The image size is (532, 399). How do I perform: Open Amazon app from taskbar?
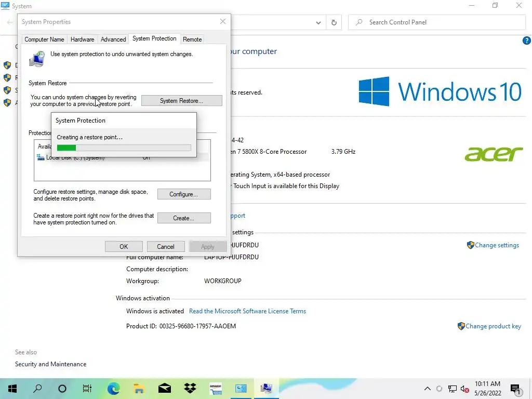click(216, 389)
